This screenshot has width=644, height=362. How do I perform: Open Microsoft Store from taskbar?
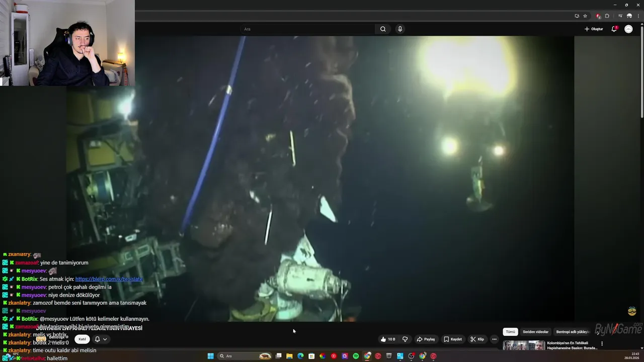pos(311,356)
